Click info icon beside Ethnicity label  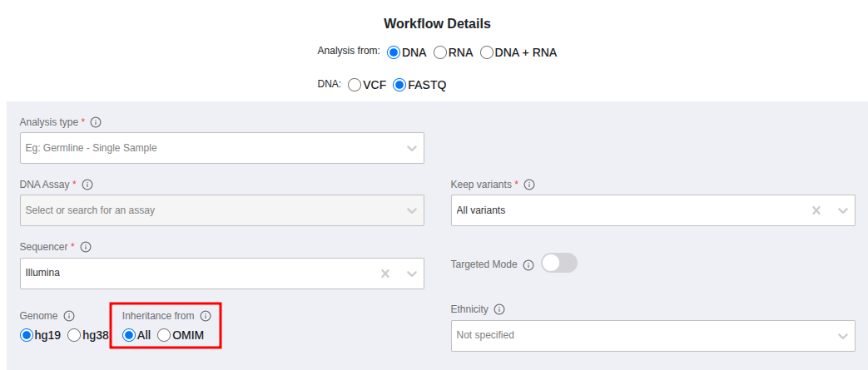pyautogui.click(x=499, y=309)
